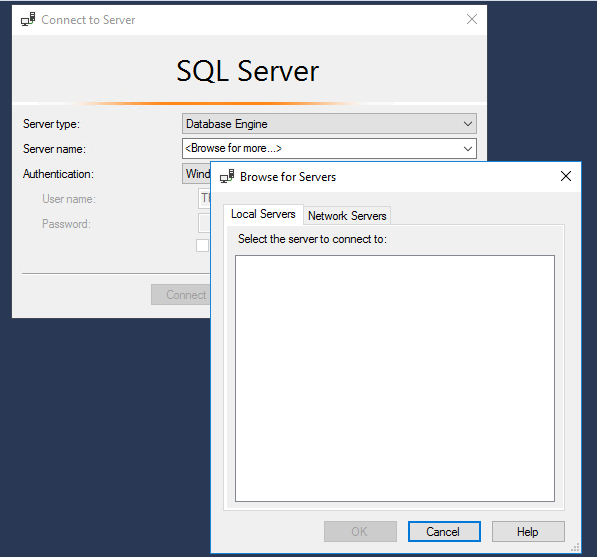Click the resize grip of Browse dialog

pos(575,547)
